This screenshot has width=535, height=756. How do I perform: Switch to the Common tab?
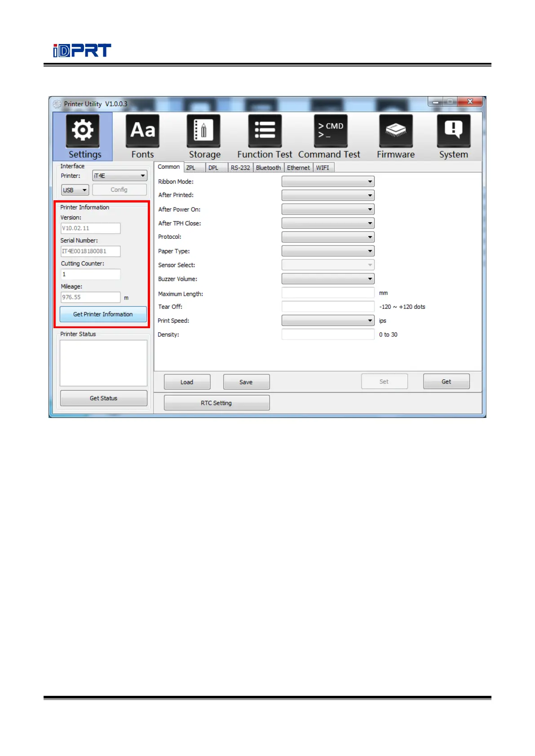tap(168, 167)
